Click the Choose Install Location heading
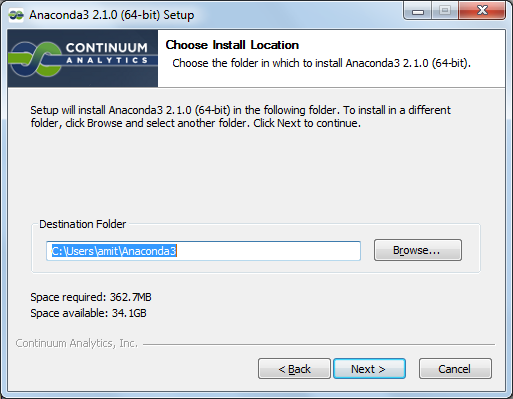Image resolution: width=513 pixels, height=399 pixels. click(232, 45)
